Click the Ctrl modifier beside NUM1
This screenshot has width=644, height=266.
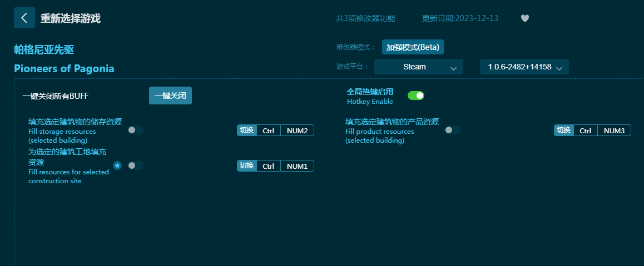[268, 166]
